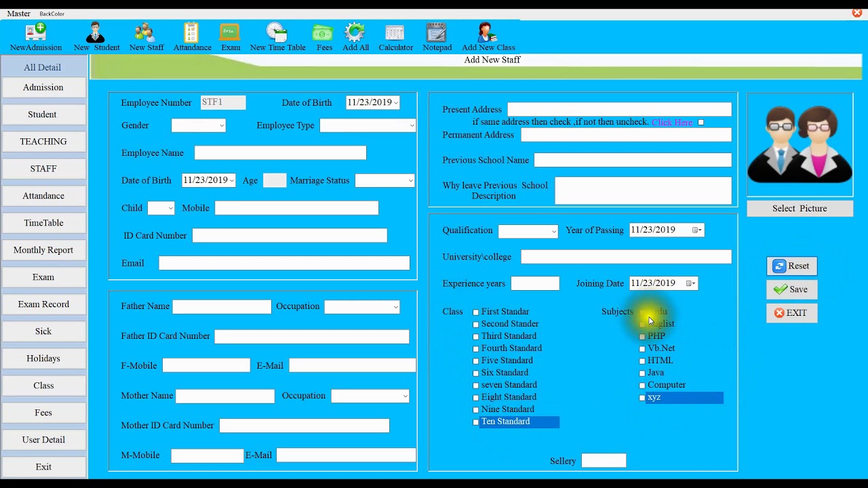Click Select Picture button
The width and height of the screenshot is (868, 488).
coord(800,209)
